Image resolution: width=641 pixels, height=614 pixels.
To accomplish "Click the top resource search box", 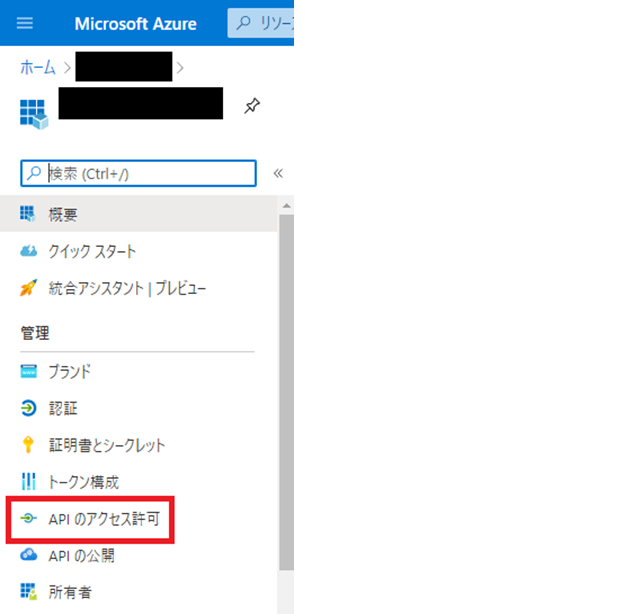I will click(262, 23).
